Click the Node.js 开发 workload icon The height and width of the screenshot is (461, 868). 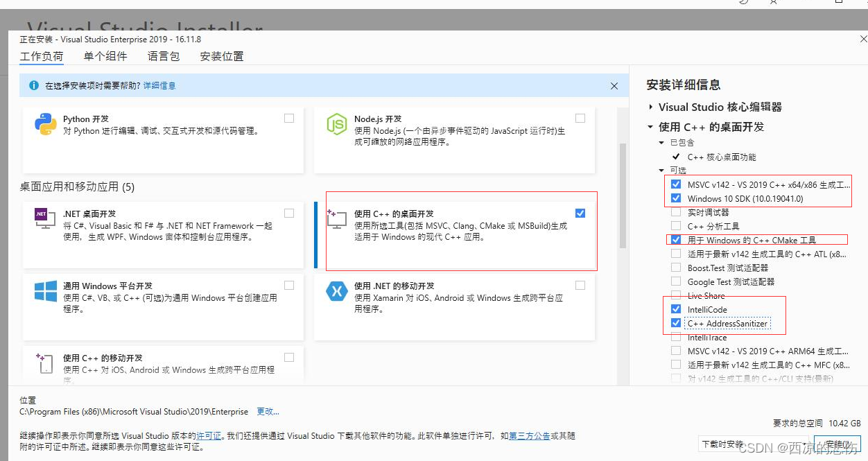click(x=336, y=124)
